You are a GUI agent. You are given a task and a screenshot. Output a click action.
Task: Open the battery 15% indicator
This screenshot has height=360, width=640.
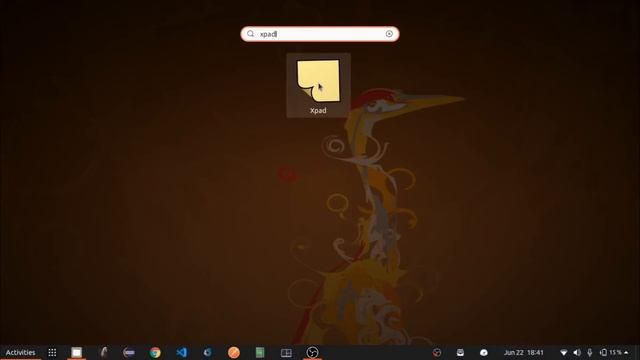[x=611, y=352]
